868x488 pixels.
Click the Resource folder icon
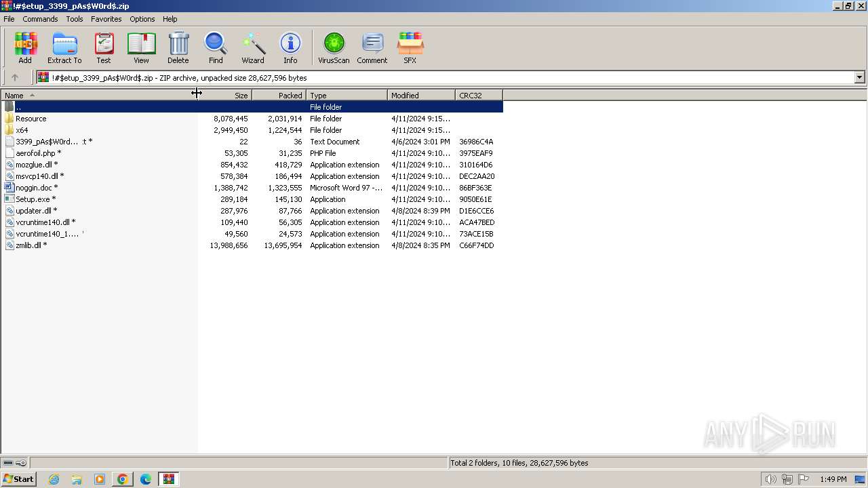tap(9, 119)
